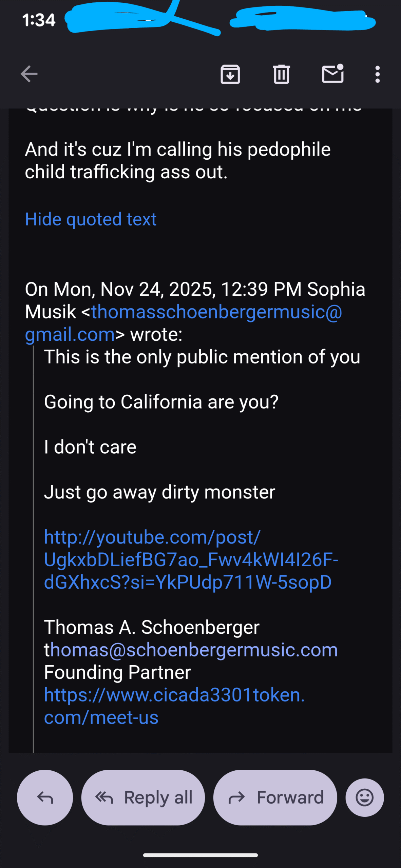Image resolution: width=401 pixels, height=868 pixels.
Task: Add an emoji reaction
Action: tap(365, 797)
